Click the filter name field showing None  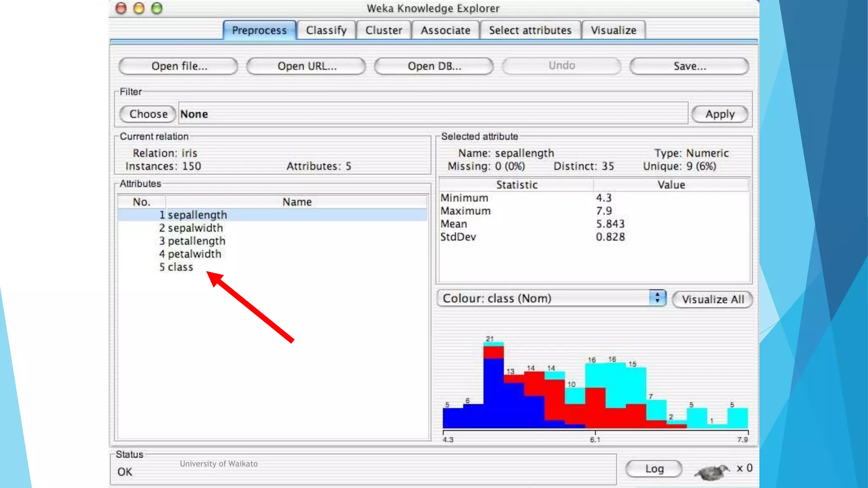[432, 114]
